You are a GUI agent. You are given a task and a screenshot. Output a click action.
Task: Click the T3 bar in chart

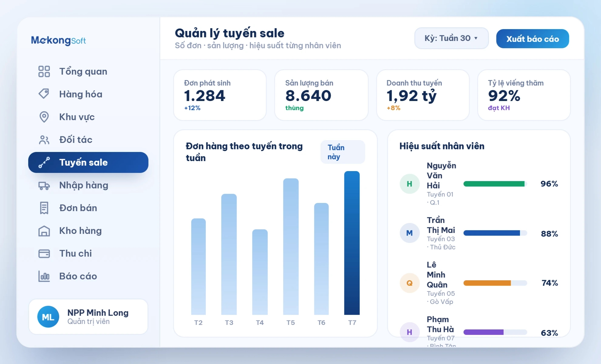click(229, 254)
